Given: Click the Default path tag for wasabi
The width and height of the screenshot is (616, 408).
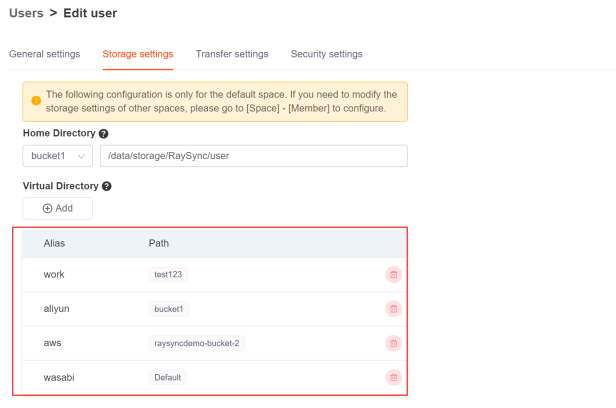Looking at the screenshot, I should click(168, 377).
